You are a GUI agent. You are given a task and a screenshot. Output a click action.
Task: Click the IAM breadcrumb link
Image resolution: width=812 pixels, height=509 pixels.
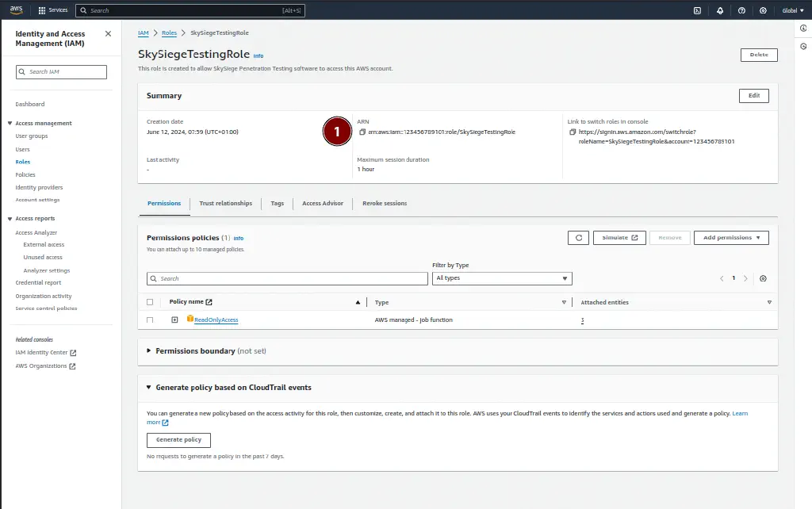coord(143,33)
